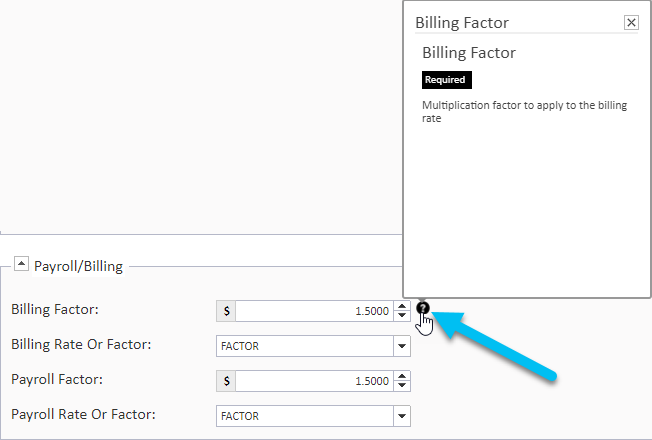Click the 'Payroll Factor:' field label

(57, 379)
